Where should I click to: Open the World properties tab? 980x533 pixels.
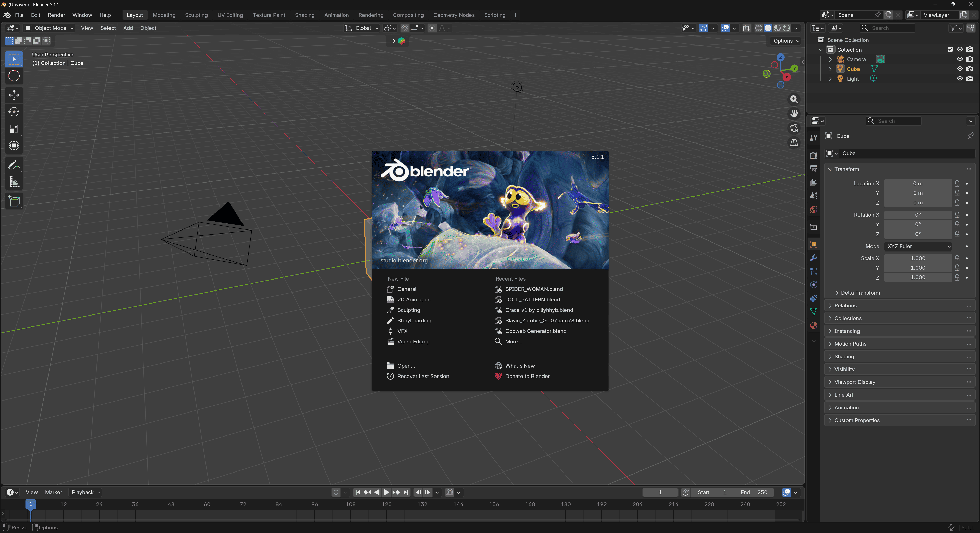[814, 210]
